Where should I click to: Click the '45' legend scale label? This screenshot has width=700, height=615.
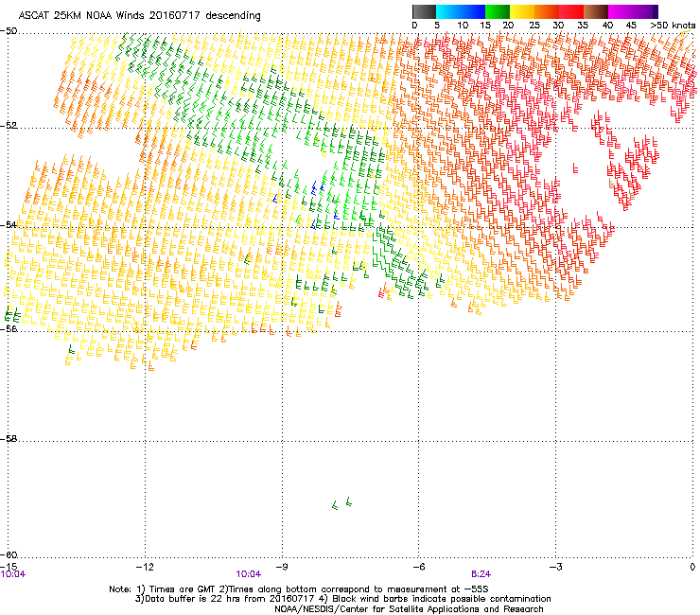(x=631, y=26)
